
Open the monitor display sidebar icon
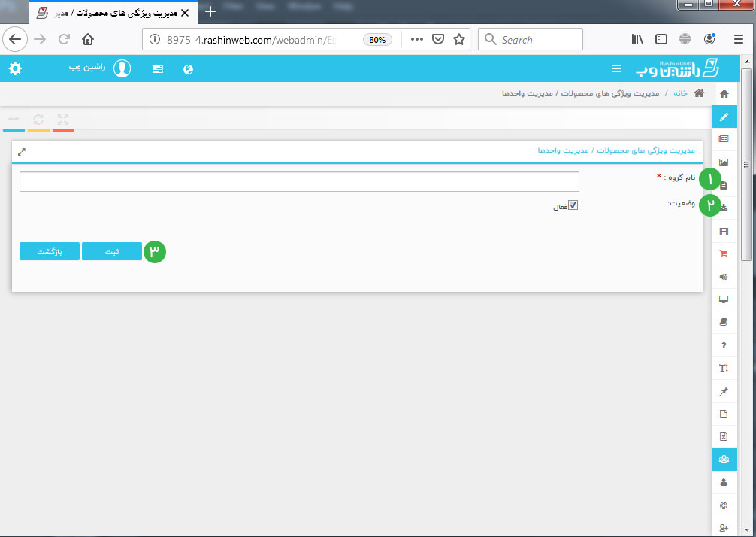724,299
